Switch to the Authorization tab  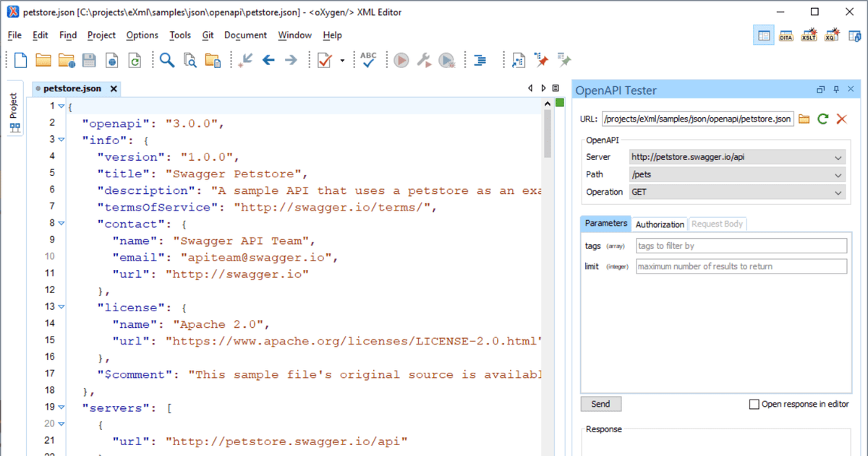tap(659, 224)
